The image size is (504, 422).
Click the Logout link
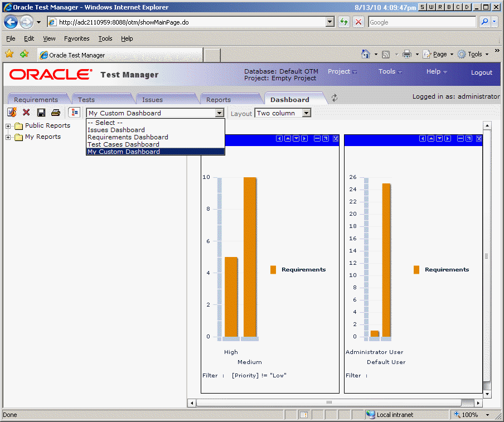[482, 72]
